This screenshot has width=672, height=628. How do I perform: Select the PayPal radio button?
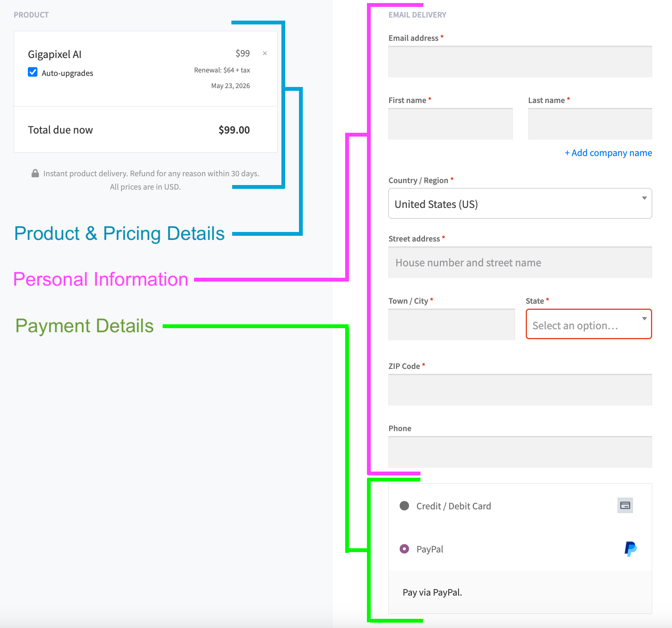404,549
